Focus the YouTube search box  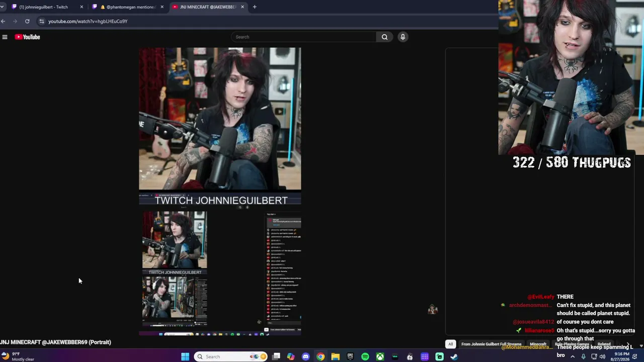coord(304,37)
